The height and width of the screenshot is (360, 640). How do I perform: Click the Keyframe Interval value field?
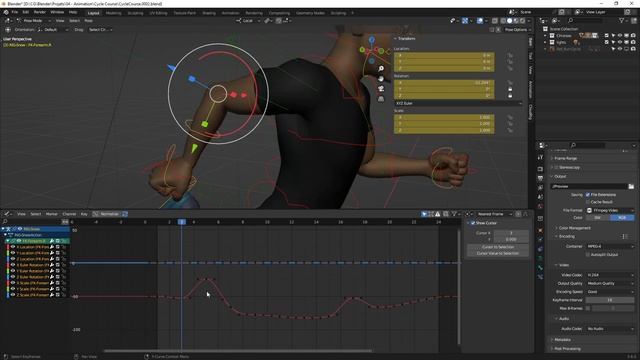point(610,300)
